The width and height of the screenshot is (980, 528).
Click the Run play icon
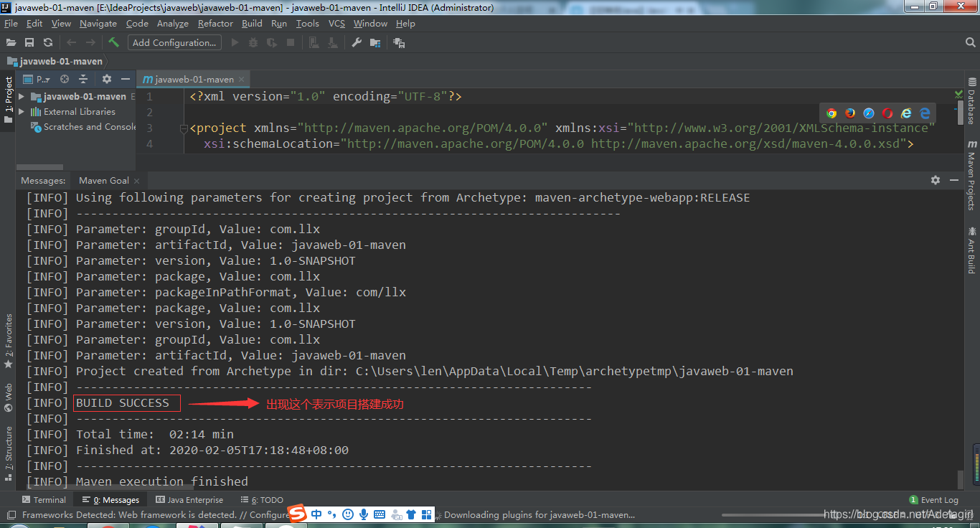point(235,42)
